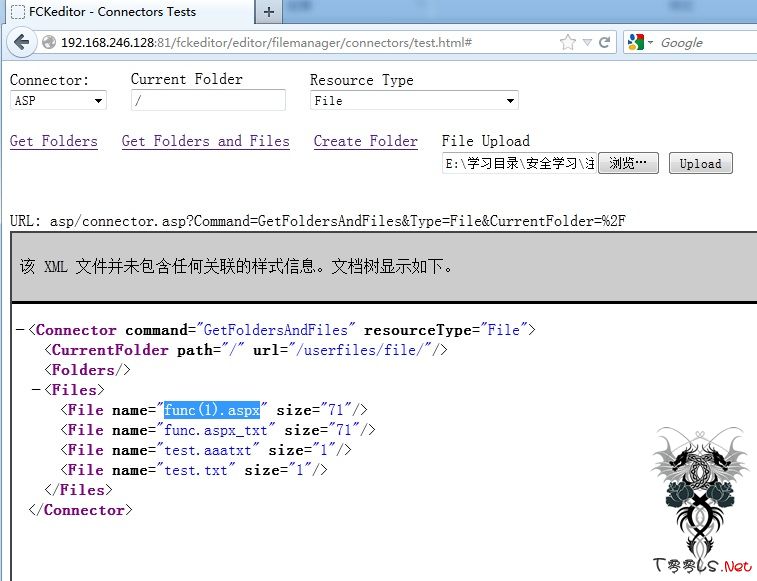Click the Create Folder link
This screenshot has width=757, height=581.
[x=365, y=141]
